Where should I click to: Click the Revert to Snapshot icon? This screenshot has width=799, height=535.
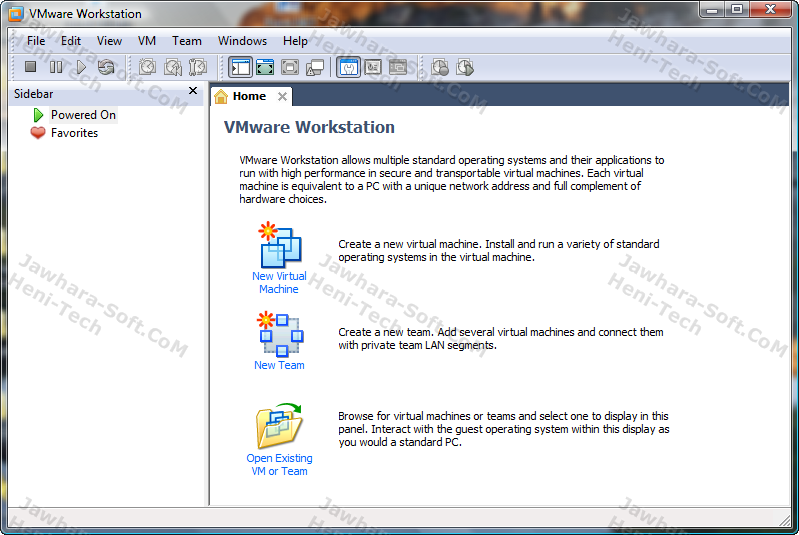173,67
